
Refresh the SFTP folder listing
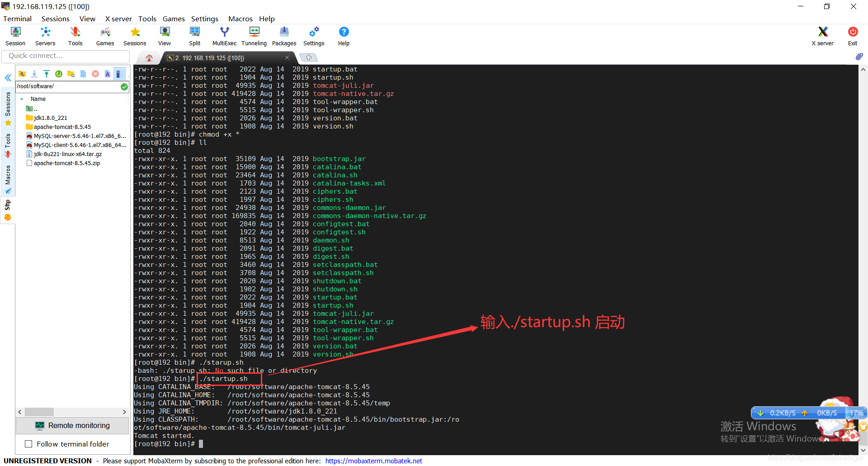pos(59,74)
